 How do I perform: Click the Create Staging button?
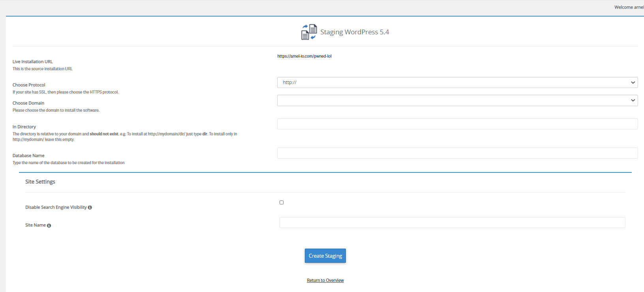pos(325,256)
